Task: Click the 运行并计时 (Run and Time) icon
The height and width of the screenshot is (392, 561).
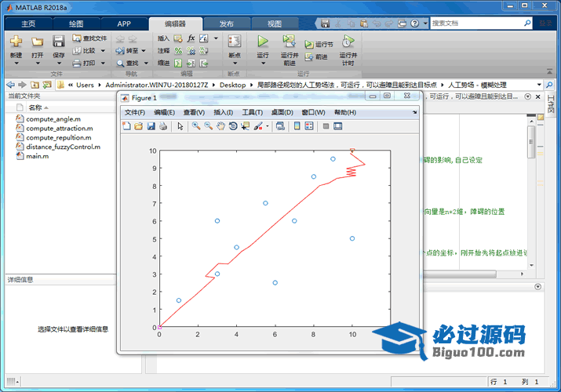Action: click(348, 41)
